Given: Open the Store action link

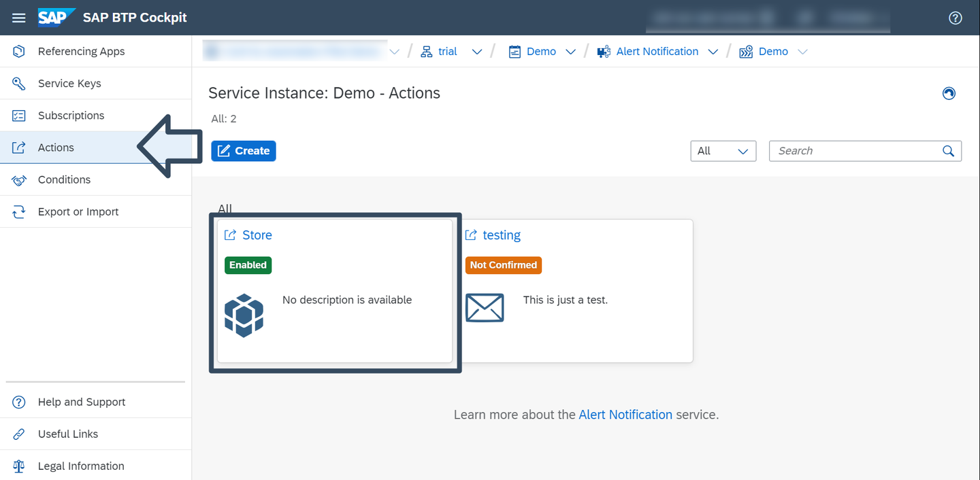Looking at the screenshot, I should pyautogui.click(x=257, y=235).
